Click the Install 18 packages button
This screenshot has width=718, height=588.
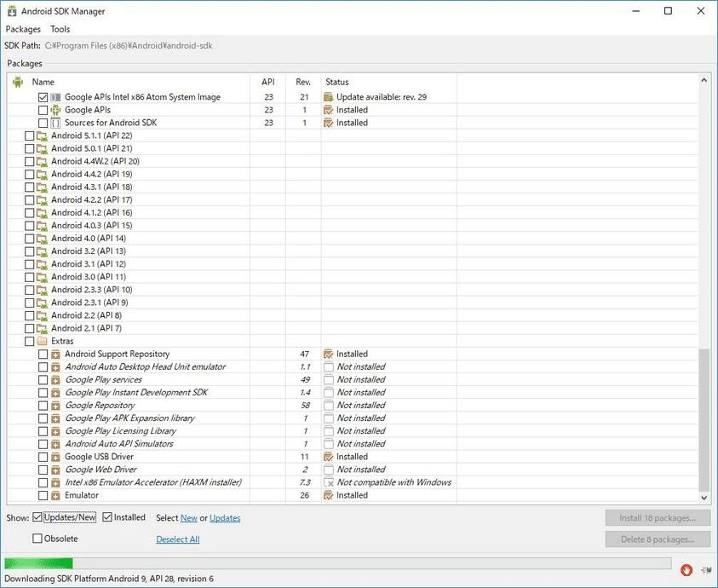[x=658, y=518]
